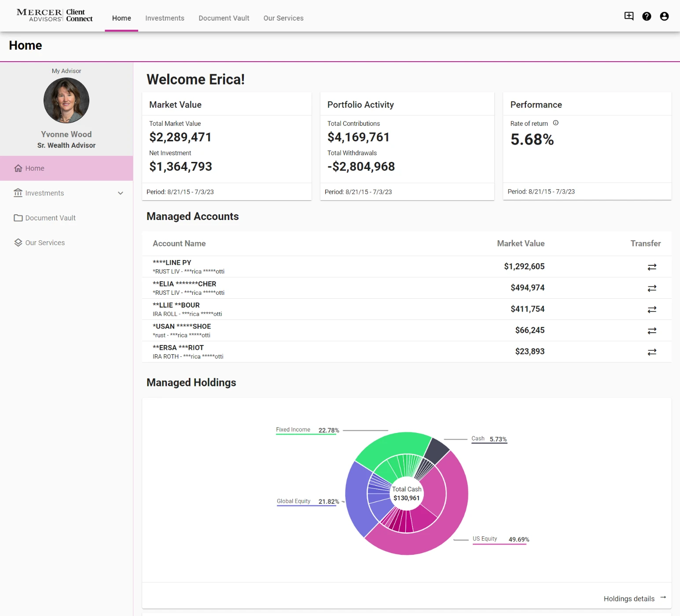Click transfer arrows for ****LINE PY account
This screenshot has height=616, width=680.
point(652,267)
